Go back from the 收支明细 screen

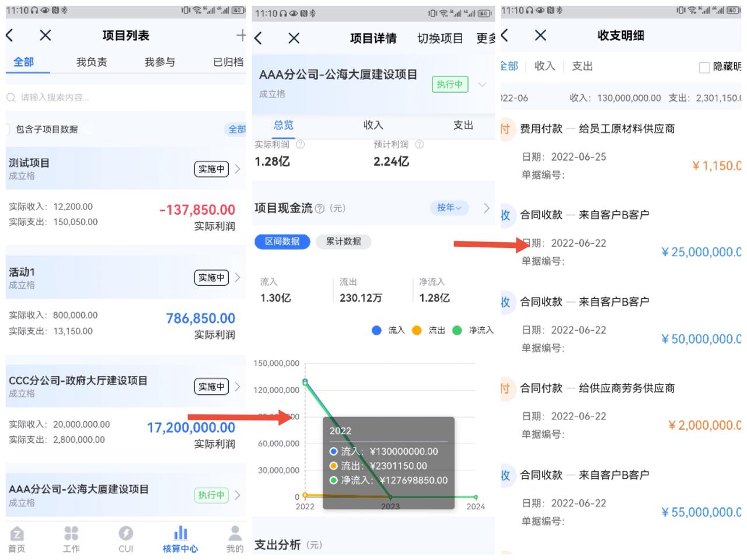(x=505, y=36)
